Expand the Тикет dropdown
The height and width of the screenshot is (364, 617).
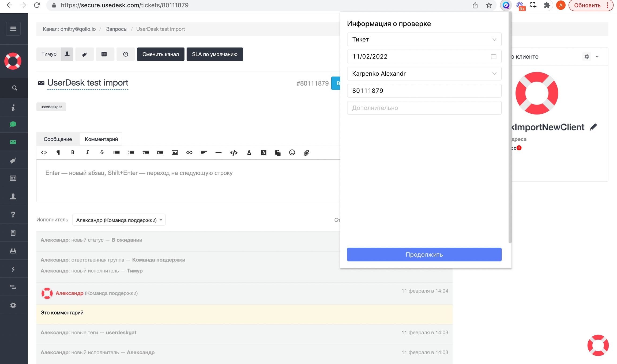point(424,39)
